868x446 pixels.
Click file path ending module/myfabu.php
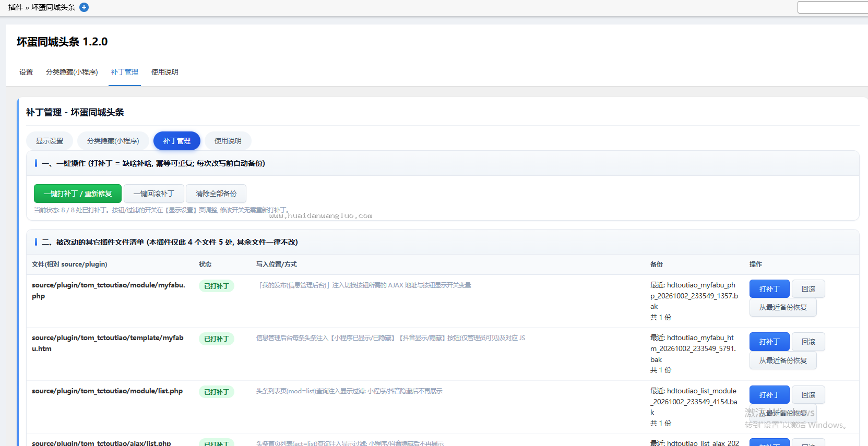coord(109,291)
